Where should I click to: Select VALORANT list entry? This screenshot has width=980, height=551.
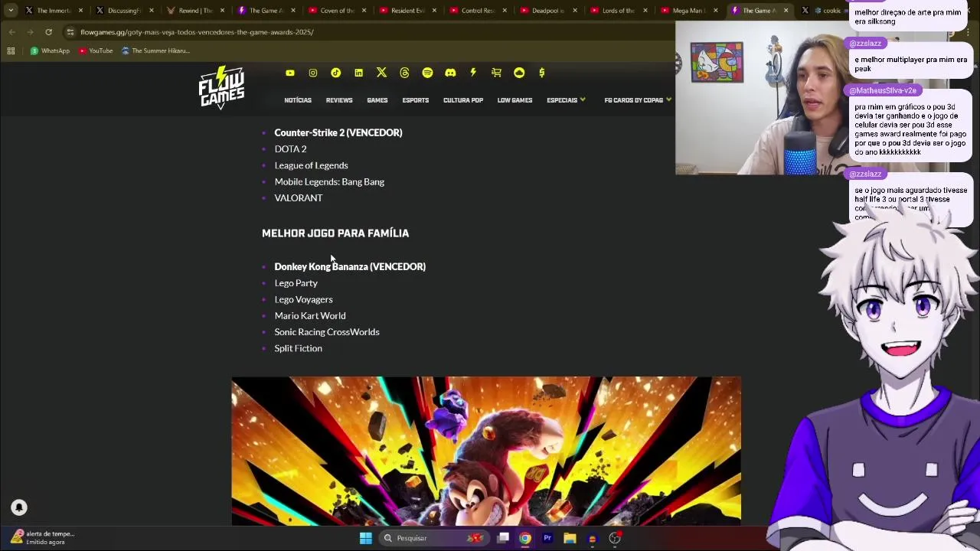pos(299,198)
